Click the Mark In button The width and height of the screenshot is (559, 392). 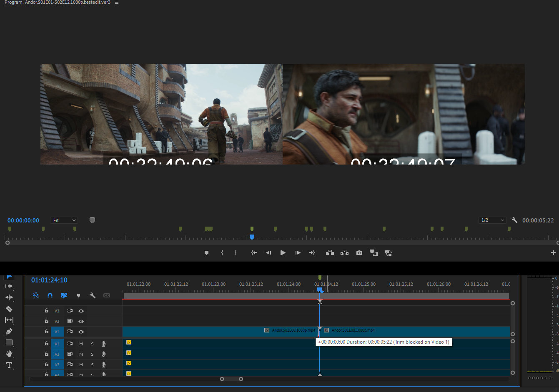pyautogui.click(x=222, y=253)
